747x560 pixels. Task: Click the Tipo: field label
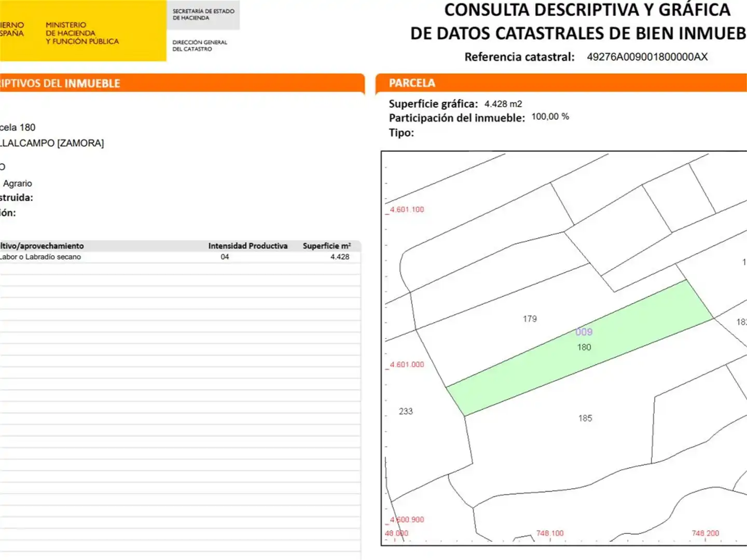point(402,133)
